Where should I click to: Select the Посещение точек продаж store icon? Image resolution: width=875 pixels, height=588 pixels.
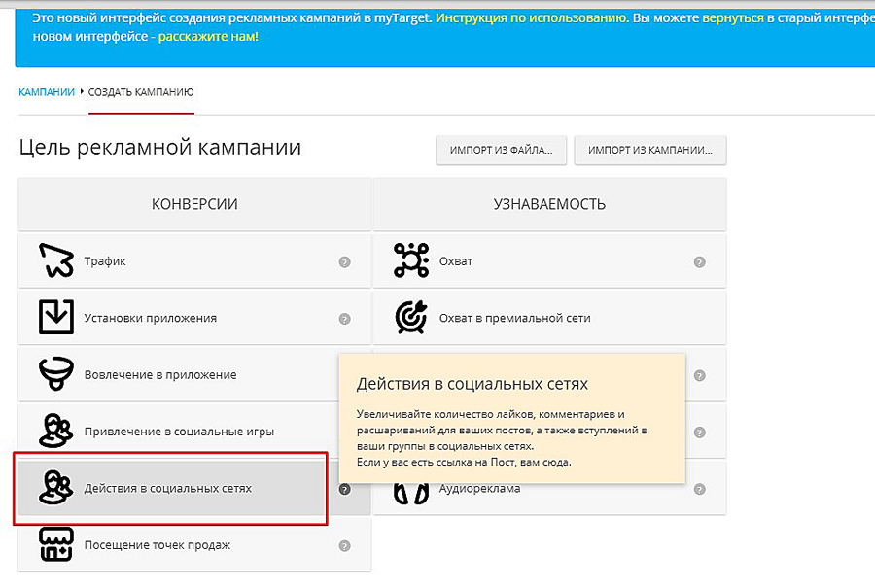pyautogui.click(x=55, y=544)
